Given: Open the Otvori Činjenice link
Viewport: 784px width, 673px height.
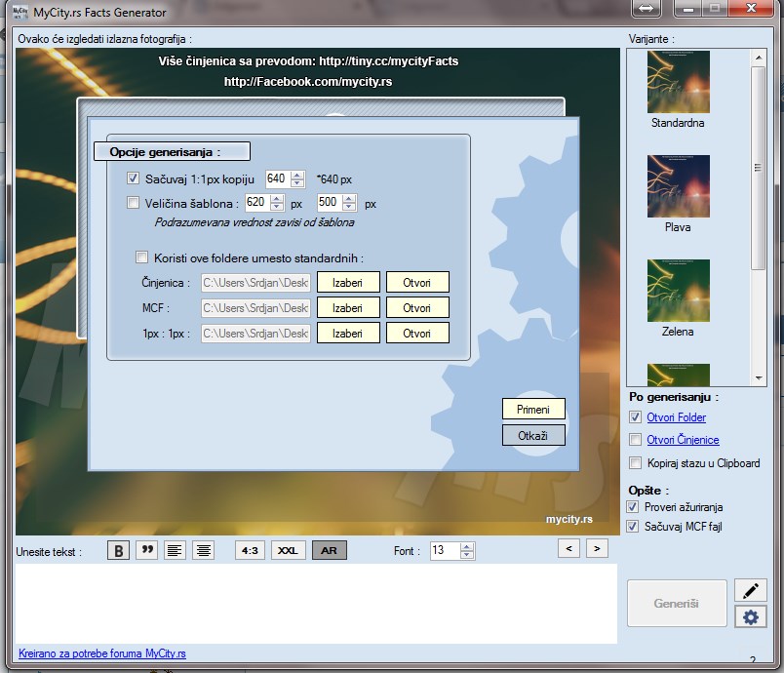Looking at the screenshot, I should 683,440.
